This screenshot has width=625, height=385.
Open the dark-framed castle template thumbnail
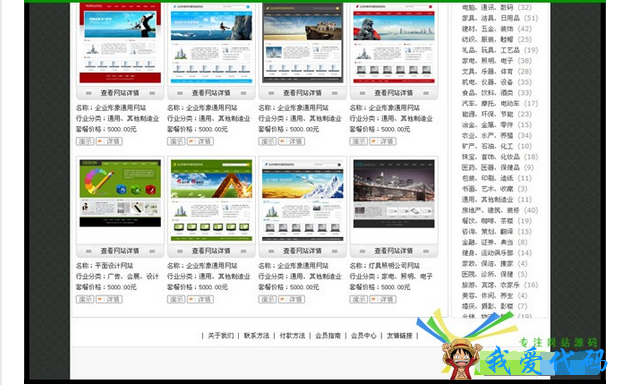coord(303,43)
